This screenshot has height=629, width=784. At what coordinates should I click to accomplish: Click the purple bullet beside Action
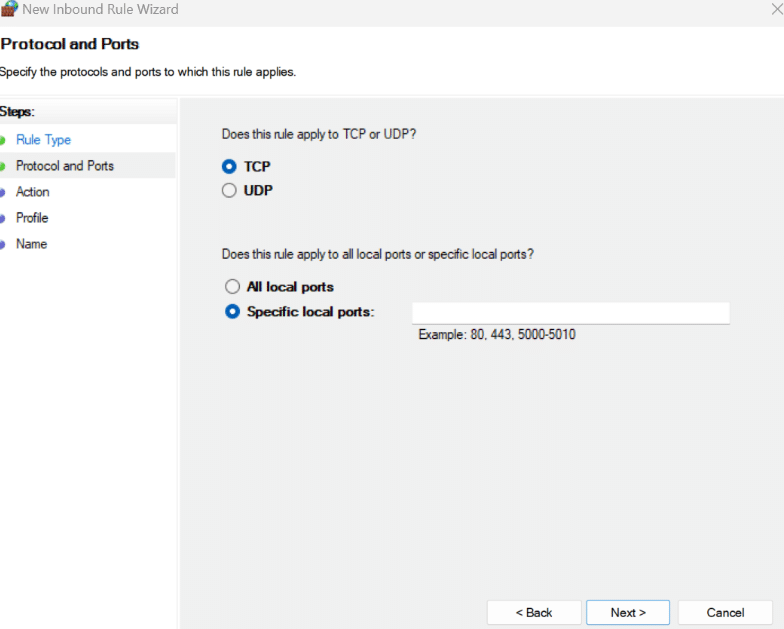[x=2, y=192]
